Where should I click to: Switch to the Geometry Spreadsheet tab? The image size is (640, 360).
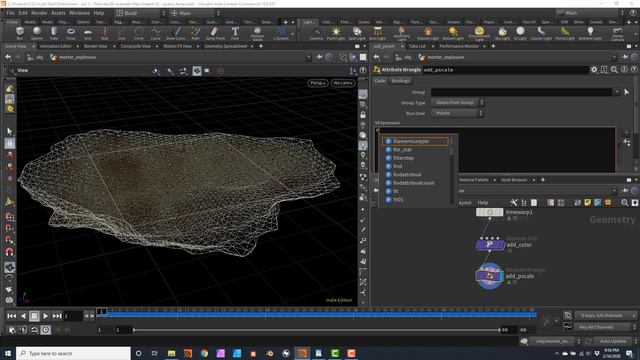(x=226, y=46)
